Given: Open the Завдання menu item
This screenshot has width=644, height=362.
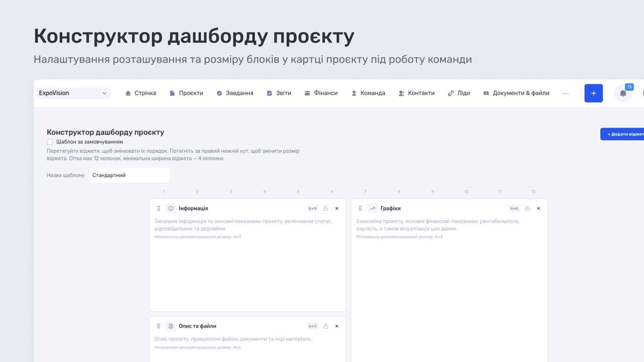Looking at the screenshot, I should point(235,93).
